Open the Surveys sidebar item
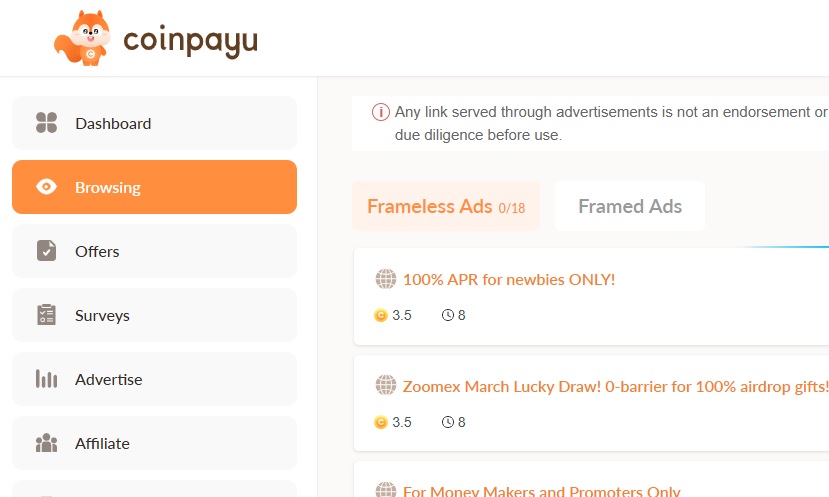829x497 pixels. point(154,315)
